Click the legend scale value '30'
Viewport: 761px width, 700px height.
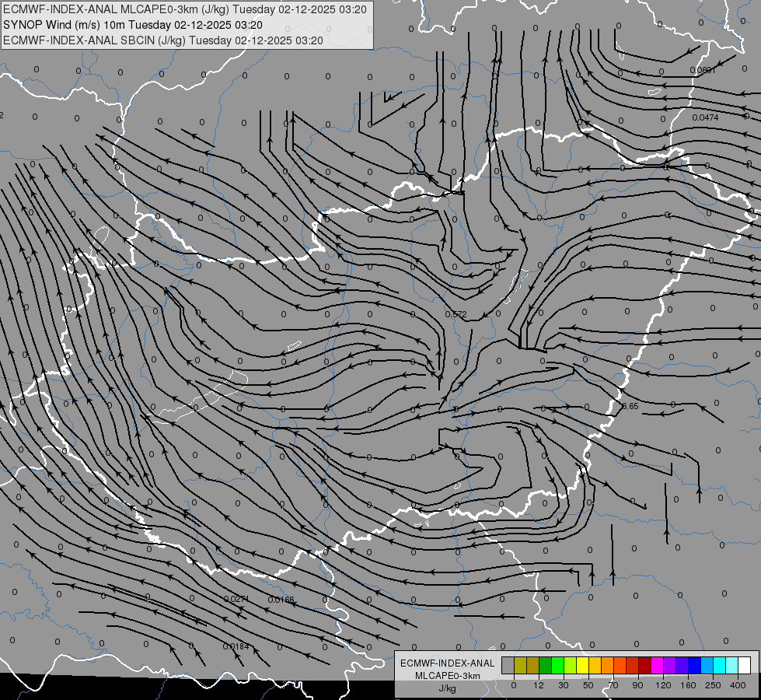[564, 685]
